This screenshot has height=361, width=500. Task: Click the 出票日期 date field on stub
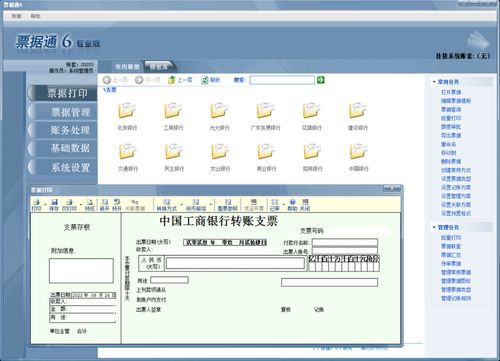coord(94,295)
